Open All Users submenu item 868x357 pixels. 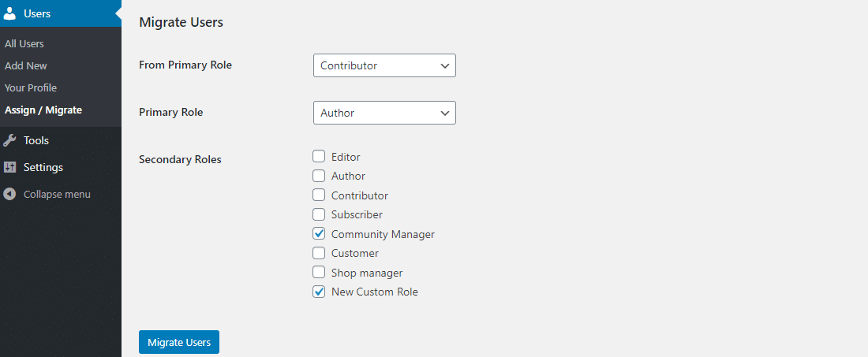pyautogui.click(x=24, y=43)
